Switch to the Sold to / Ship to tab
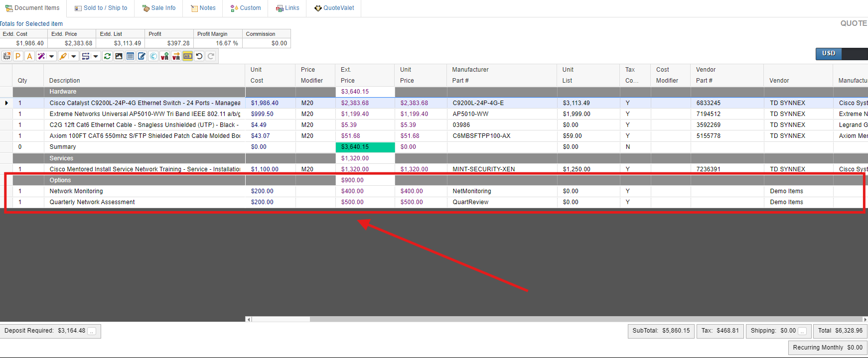This screenshot has width=868, height=358. [101, 8]
